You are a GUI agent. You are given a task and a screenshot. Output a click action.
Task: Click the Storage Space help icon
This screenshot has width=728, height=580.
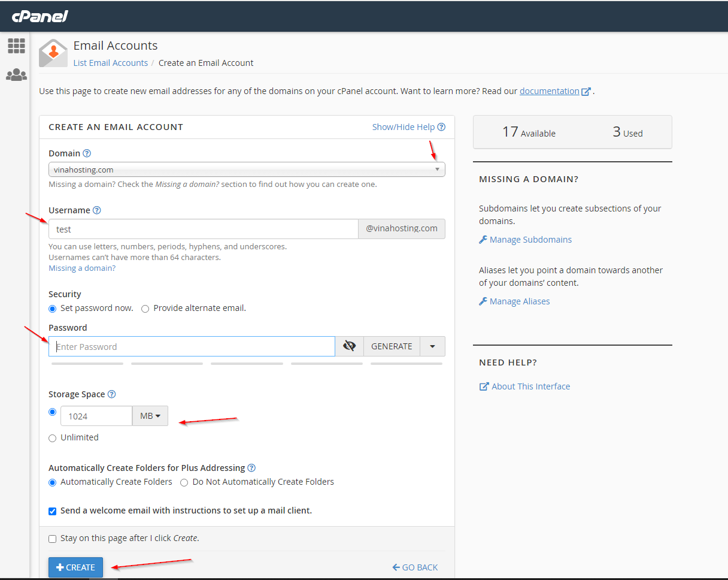[111, 394]
